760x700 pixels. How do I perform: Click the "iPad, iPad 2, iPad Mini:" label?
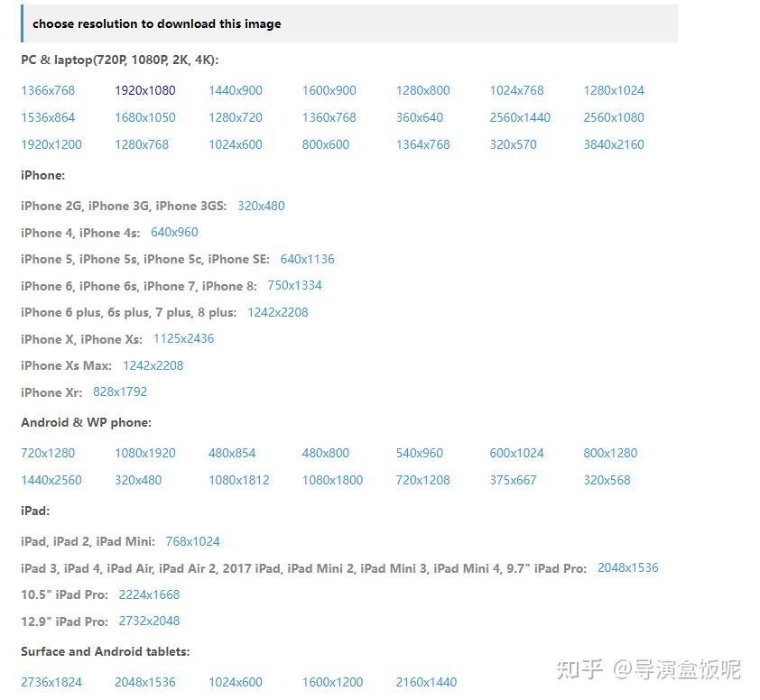(88, 541)
